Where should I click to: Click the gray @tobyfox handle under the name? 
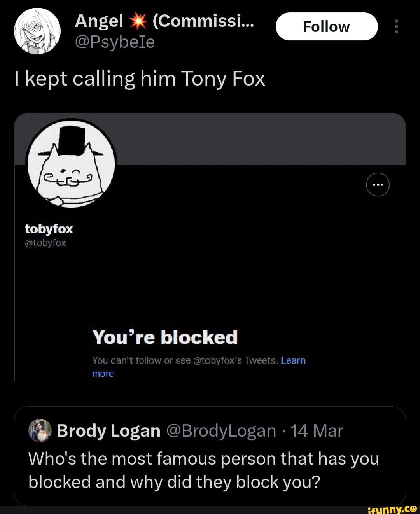tap(46, 243)
